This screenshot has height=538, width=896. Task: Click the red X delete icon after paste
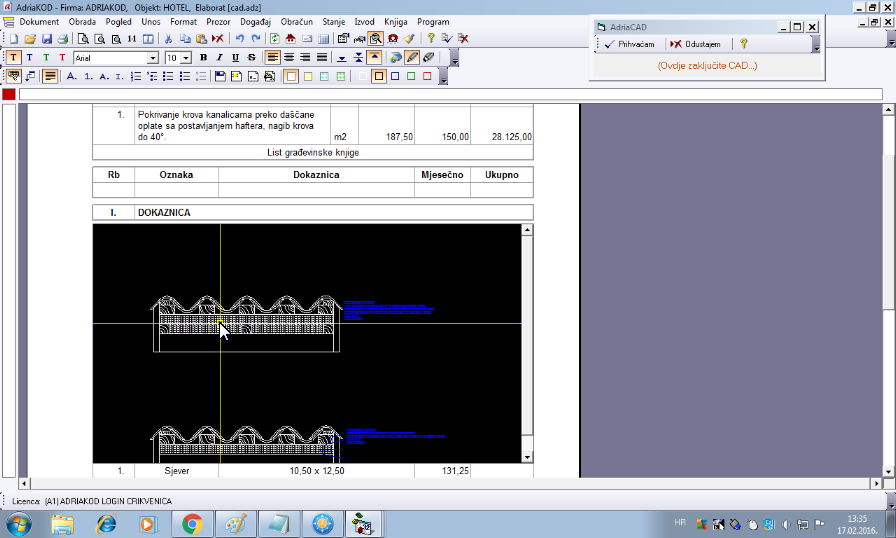coord(218,39)
